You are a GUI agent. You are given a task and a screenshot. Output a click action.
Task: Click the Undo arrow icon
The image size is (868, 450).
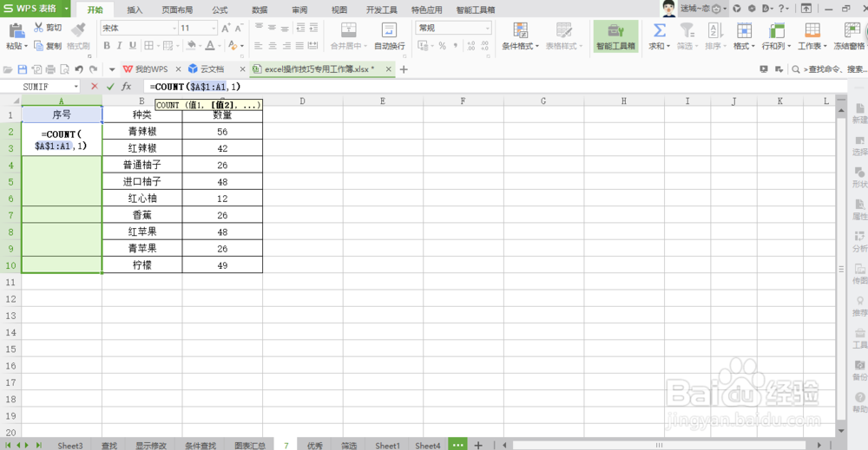click(79, 69)
